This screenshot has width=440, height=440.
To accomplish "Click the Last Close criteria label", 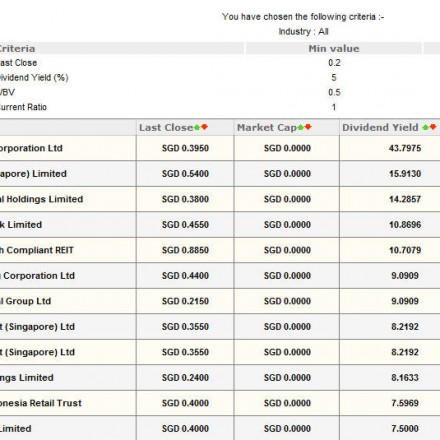I will pos(18,63).
